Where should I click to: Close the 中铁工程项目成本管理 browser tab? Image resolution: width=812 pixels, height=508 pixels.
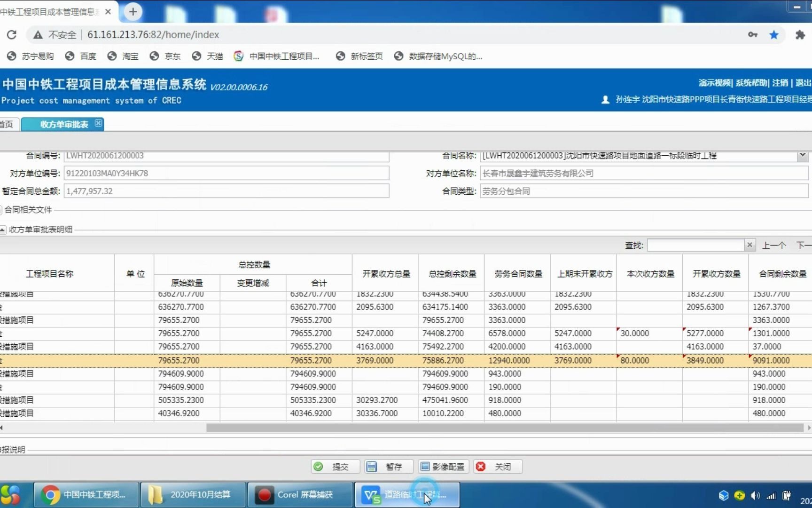[108, 11]
